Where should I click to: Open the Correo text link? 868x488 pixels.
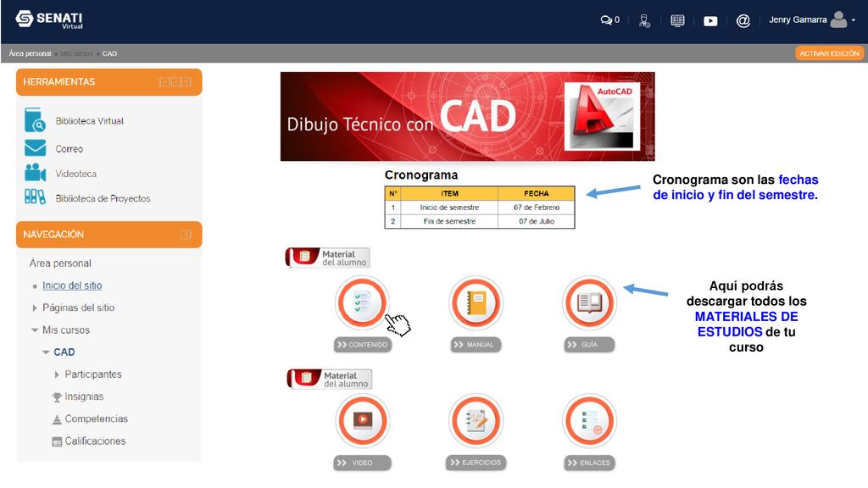pyautogui.click(x=69, y=149)
